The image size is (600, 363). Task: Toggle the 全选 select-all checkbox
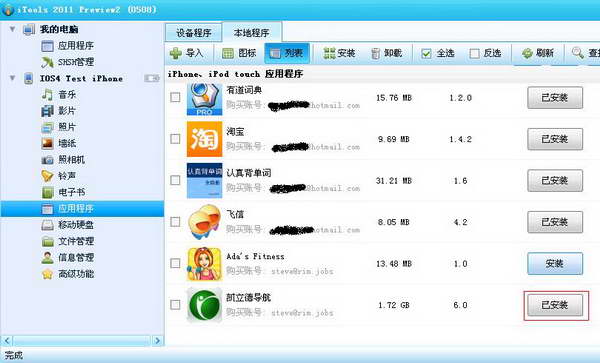[426, 54]
